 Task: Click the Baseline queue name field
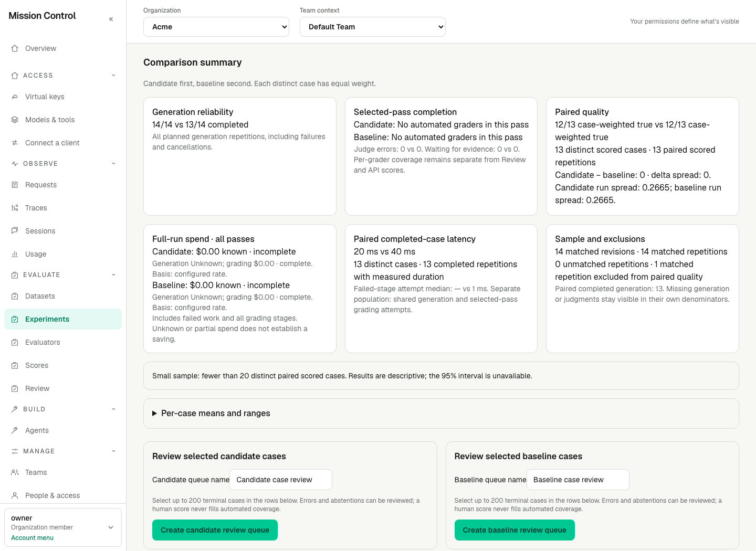point(578,480)
